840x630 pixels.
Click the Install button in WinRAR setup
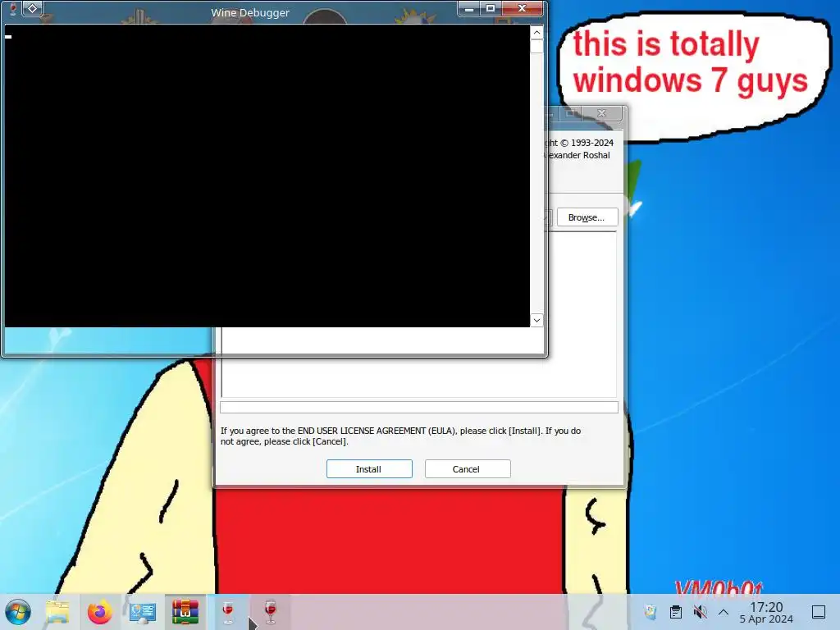tap(369, 468)
